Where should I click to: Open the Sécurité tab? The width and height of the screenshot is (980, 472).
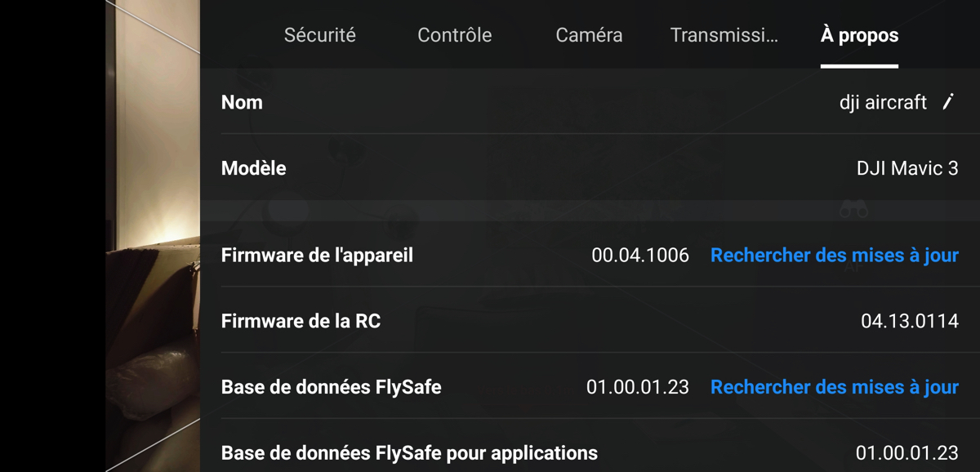click(x=319, y=35)
